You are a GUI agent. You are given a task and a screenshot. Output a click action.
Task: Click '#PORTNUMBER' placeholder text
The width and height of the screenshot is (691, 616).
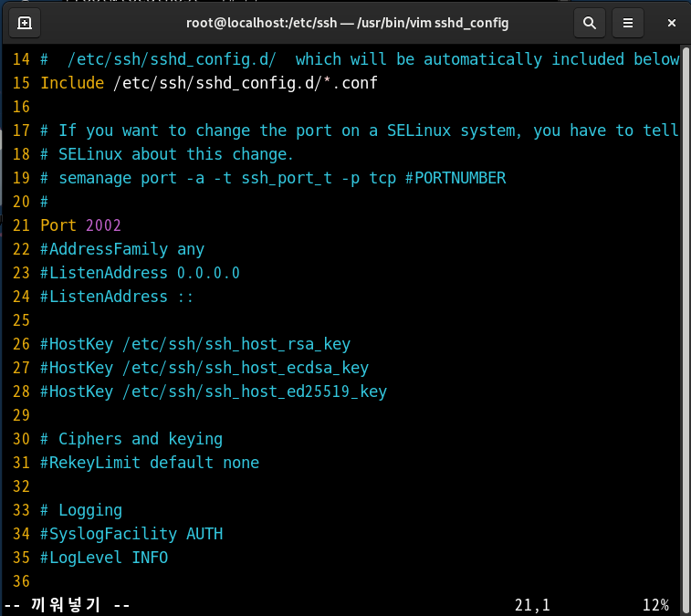[x=455, y=178]
